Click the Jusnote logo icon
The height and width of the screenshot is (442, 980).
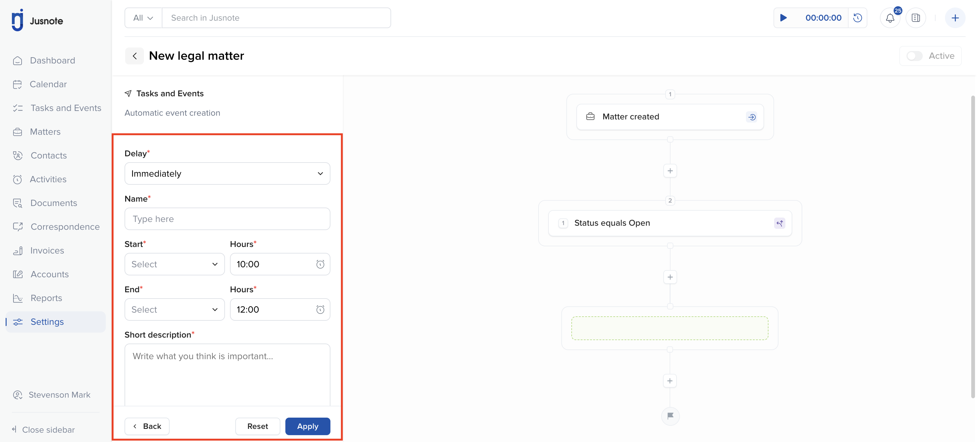pos(18,20)
